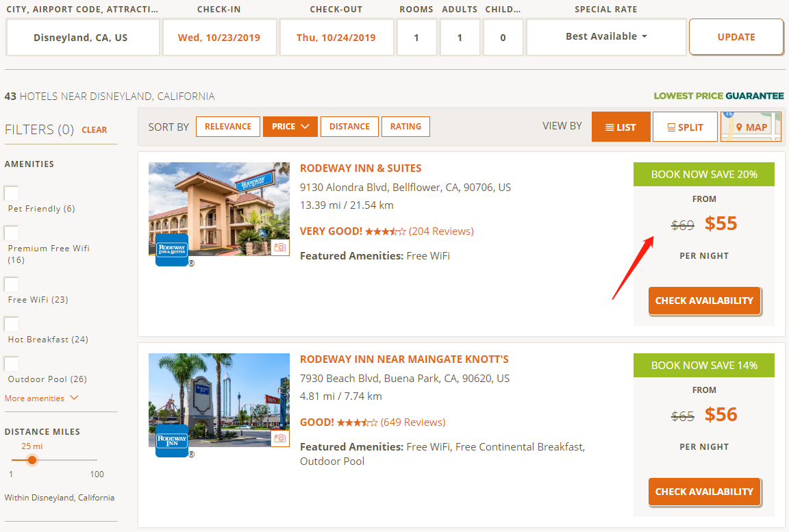Check availability for Rodeway Inn & Suites

[x=704, y=301]
